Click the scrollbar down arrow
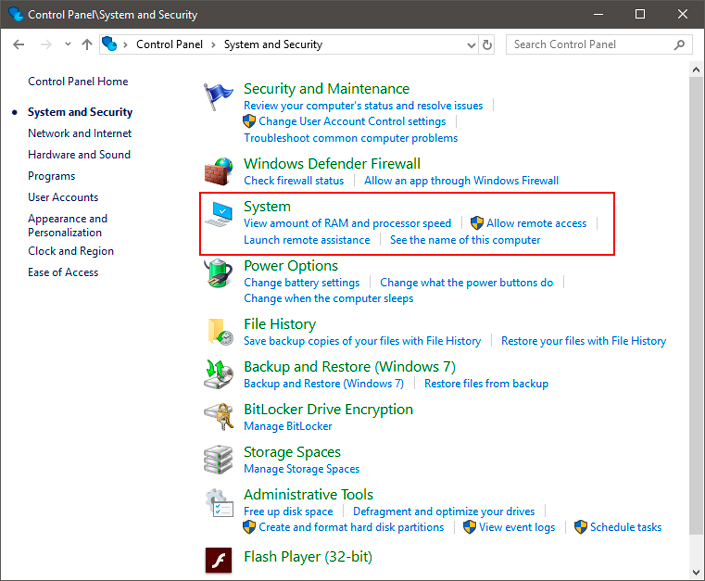The height and width of the screenshot is (581, 705). coord(696,572)
